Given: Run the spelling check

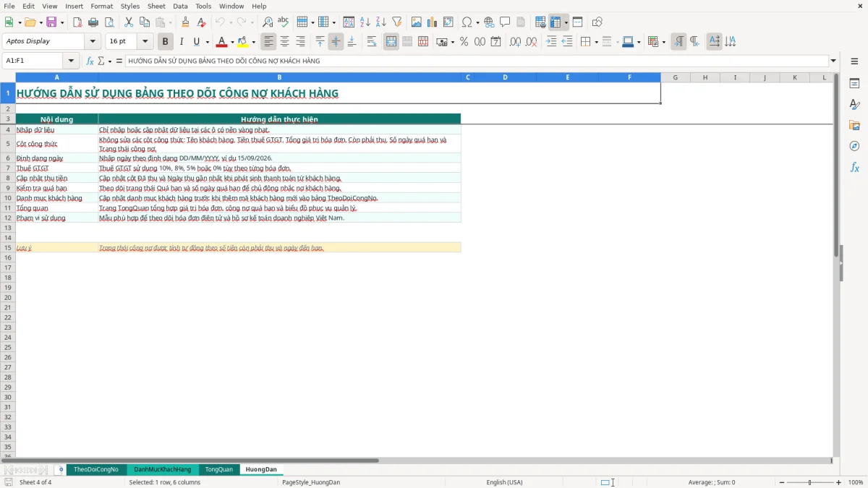Looking at the screenshot, I should [x=284, y=22].
